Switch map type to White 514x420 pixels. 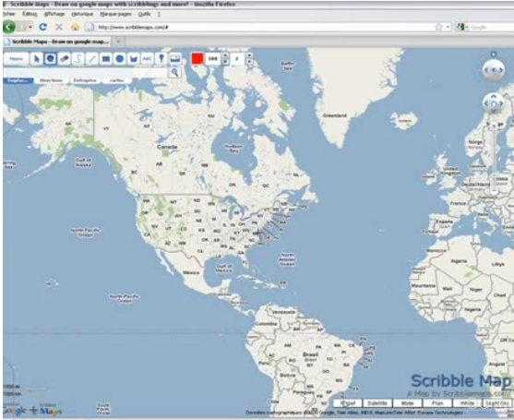(x=467, y=403)
